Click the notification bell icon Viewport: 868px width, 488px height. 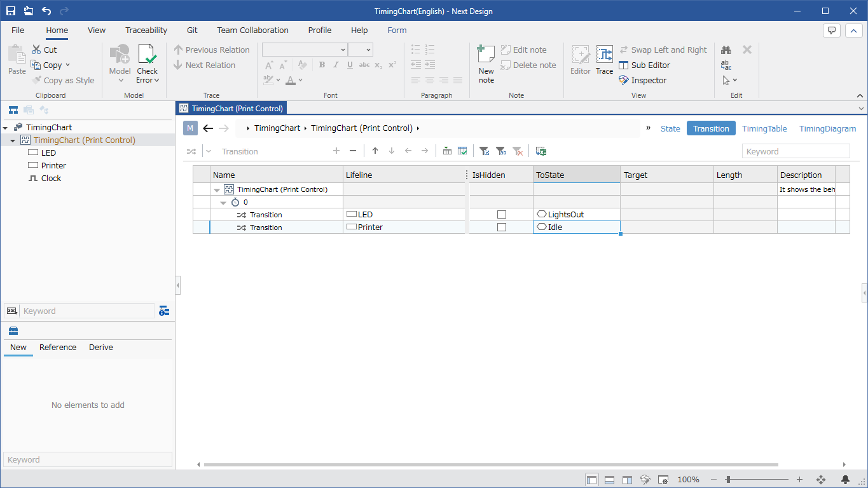[x=845, y=480]
